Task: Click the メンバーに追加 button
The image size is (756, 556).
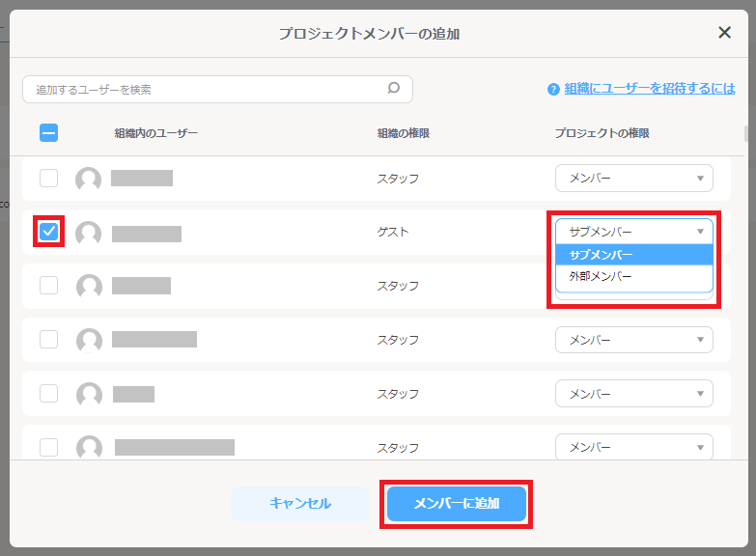Action: (x=457, y=503)
